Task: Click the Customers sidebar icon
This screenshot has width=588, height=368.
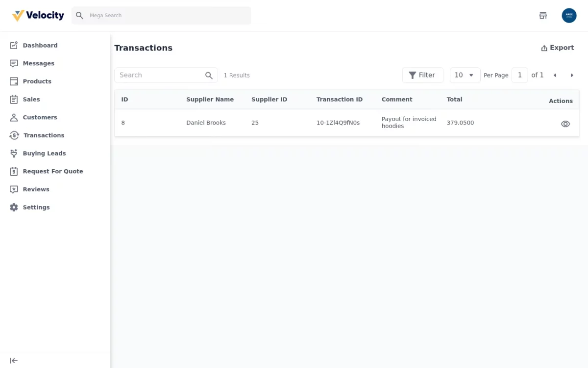Action: (x=14, y=117)
